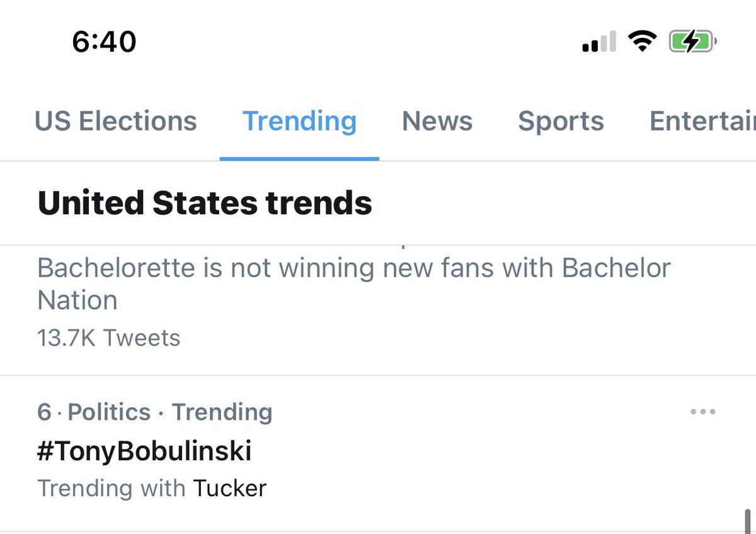Tap the United States trends heading
Image resolution: width=756 pixels, height=534 pixels.
[x=205, y=203]
